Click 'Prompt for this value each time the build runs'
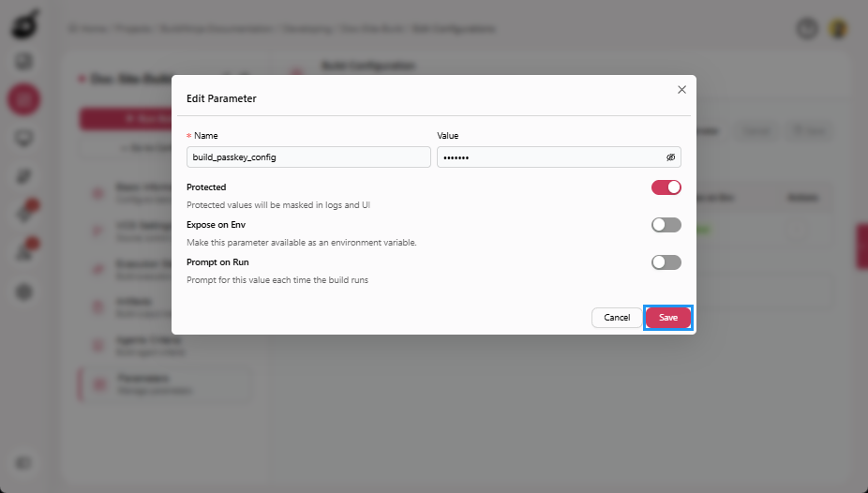This screenshot has width=868, height=493. coord(277,280)
